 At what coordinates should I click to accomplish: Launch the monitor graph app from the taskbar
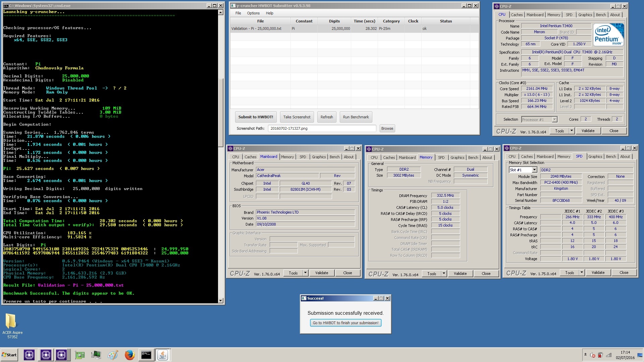coord(96,355)
